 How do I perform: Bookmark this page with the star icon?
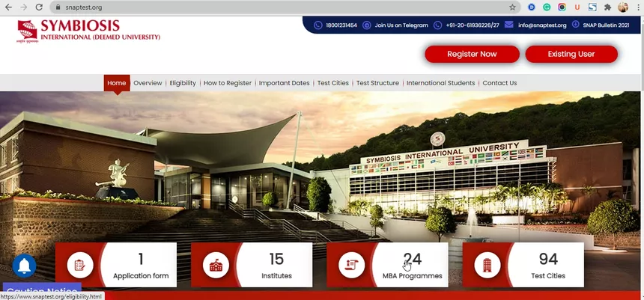[x=512, y=7]
